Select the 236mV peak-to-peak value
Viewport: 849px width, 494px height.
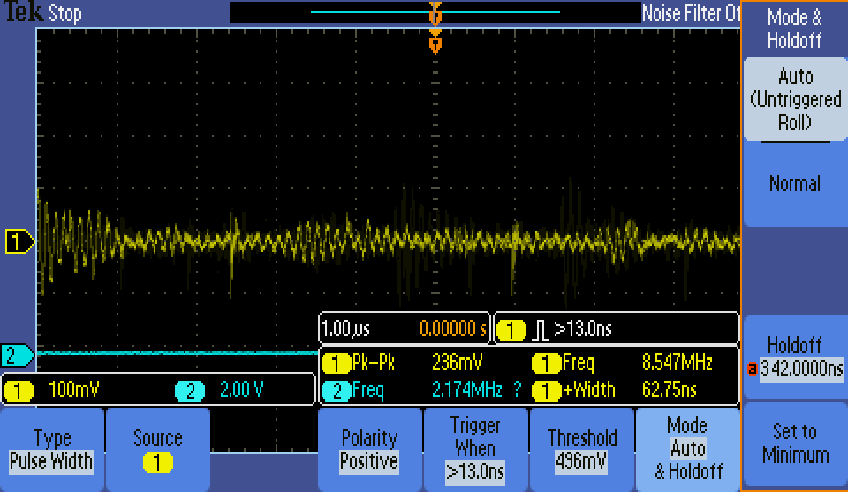tap(457, 362)
